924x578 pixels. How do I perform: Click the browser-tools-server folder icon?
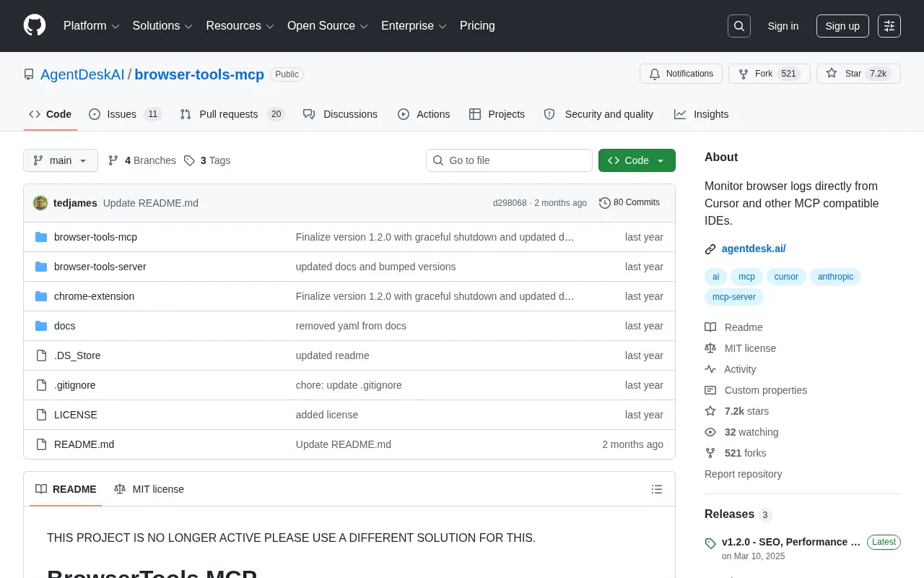(x=41, y=267)
